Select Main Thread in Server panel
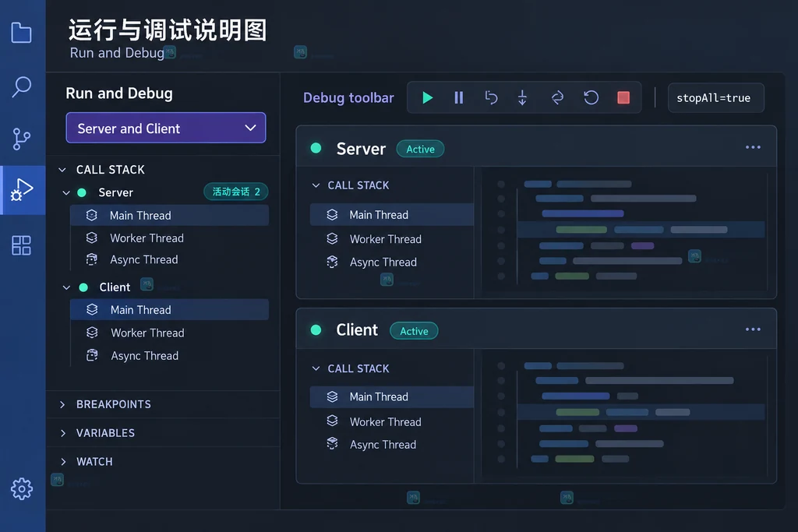 click(x=392, y=215)
